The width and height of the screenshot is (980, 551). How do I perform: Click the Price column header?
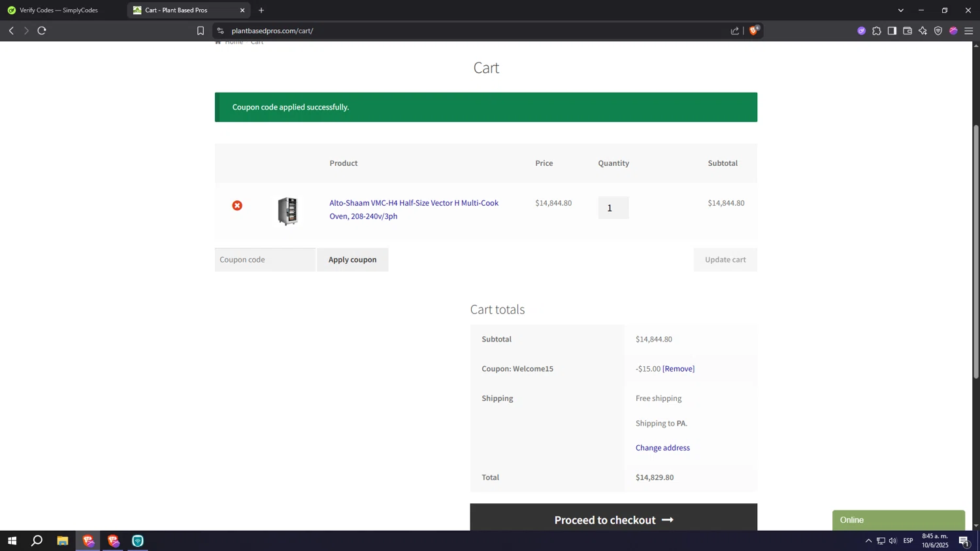(x=544, y=163)
